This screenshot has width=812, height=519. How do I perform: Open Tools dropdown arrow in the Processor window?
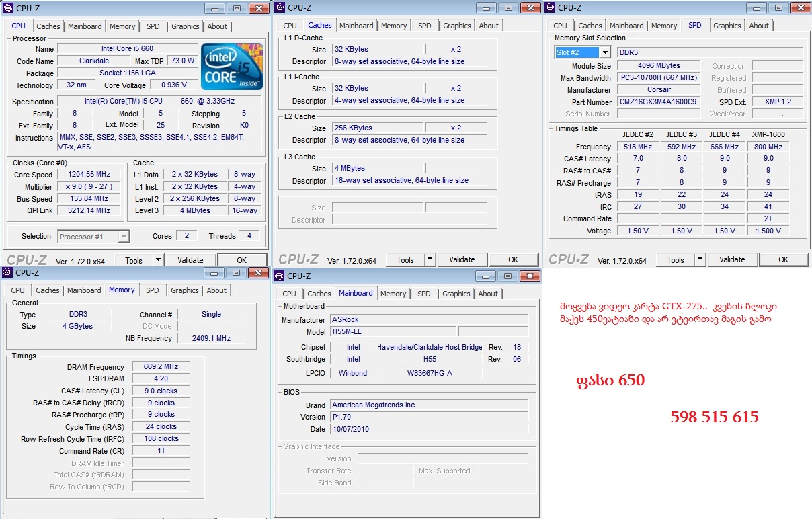158,260
